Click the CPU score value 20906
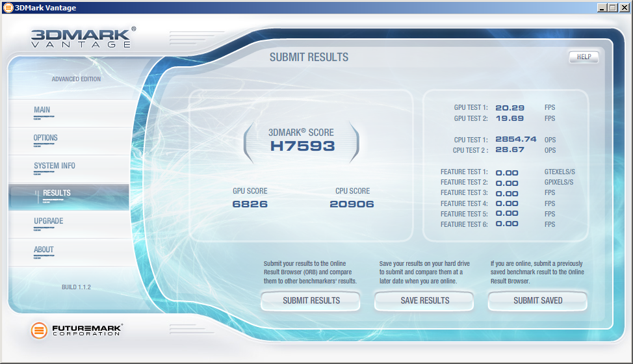The image size is (633, 364). [x=352, y=204]
